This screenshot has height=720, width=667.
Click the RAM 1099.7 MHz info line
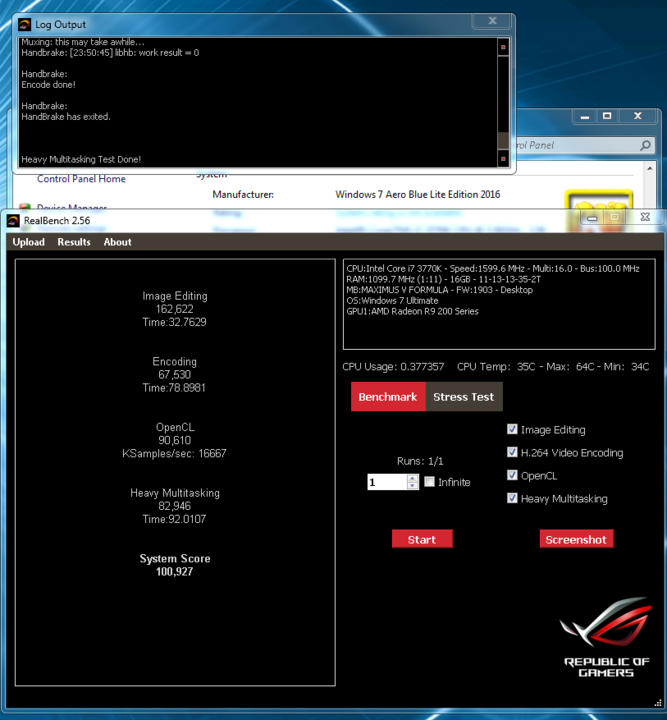tap(443, 279)
